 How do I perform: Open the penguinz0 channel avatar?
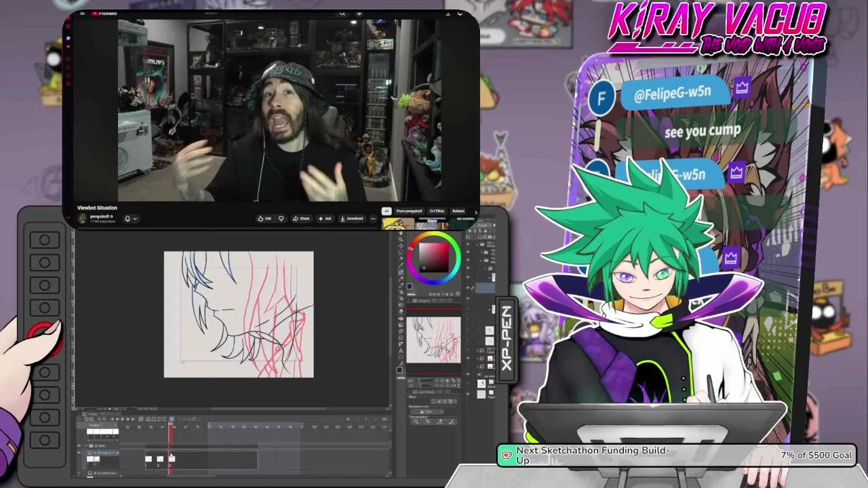tap(82, 218)
